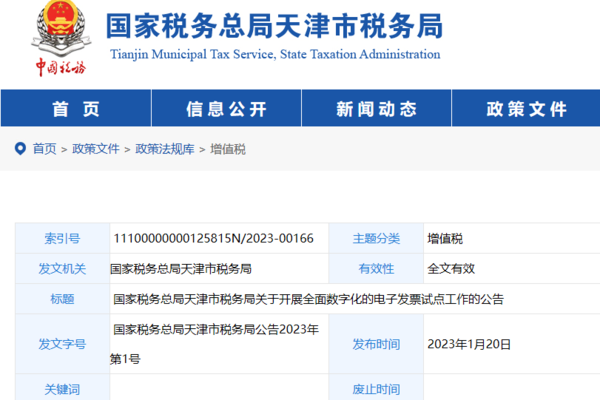
Task: Click document number 公告2023年第1号
Action: coord(214,344)
